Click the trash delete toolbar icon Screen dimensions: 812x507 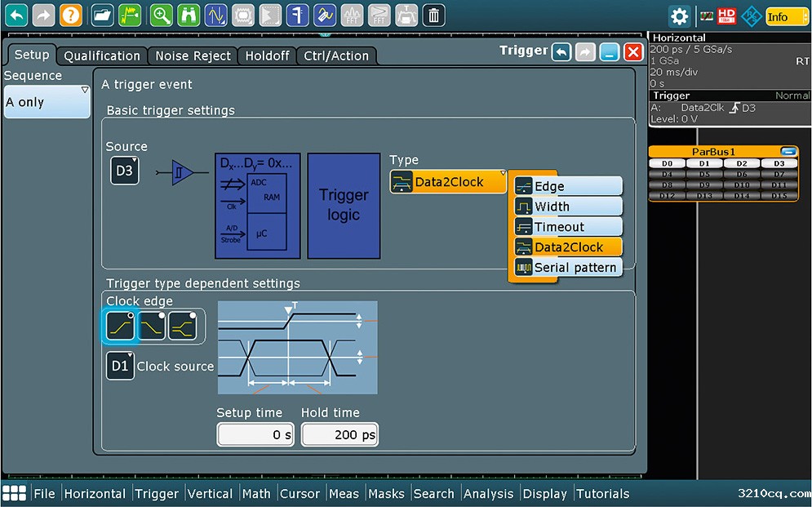(433, 16)
